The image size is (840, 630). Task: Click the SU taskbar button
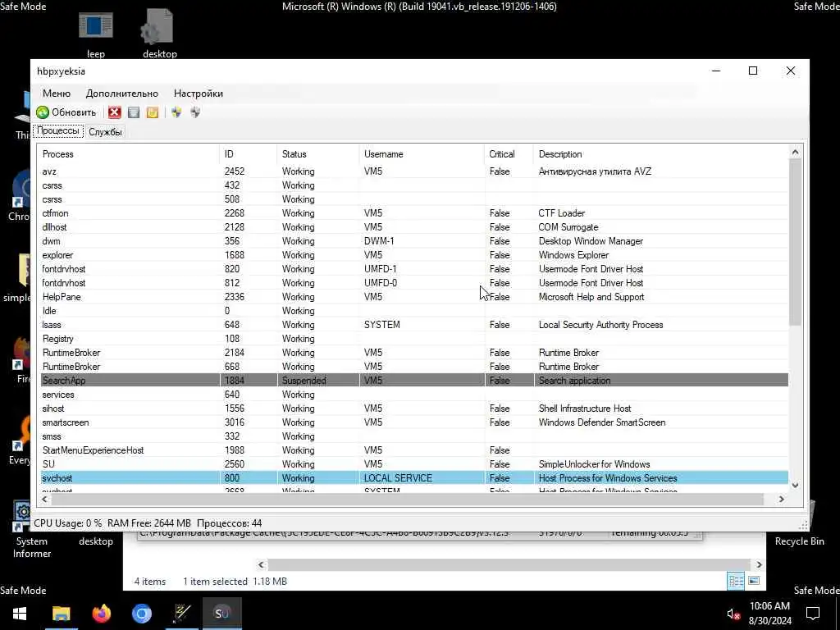pos(221,614)
